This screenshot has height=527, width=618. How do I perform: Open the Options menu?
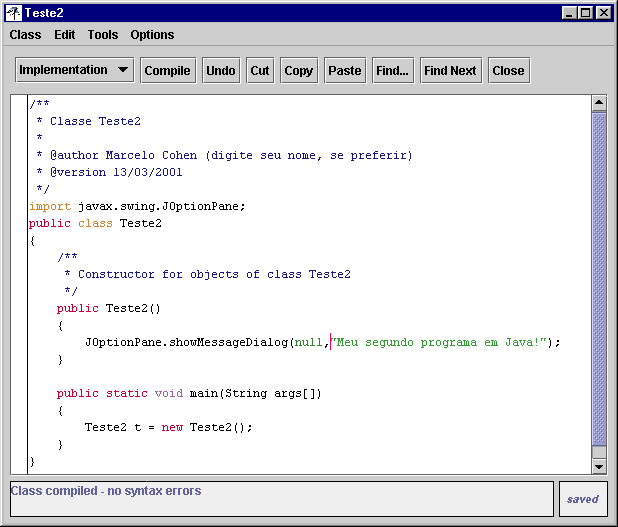coord(152,35)
